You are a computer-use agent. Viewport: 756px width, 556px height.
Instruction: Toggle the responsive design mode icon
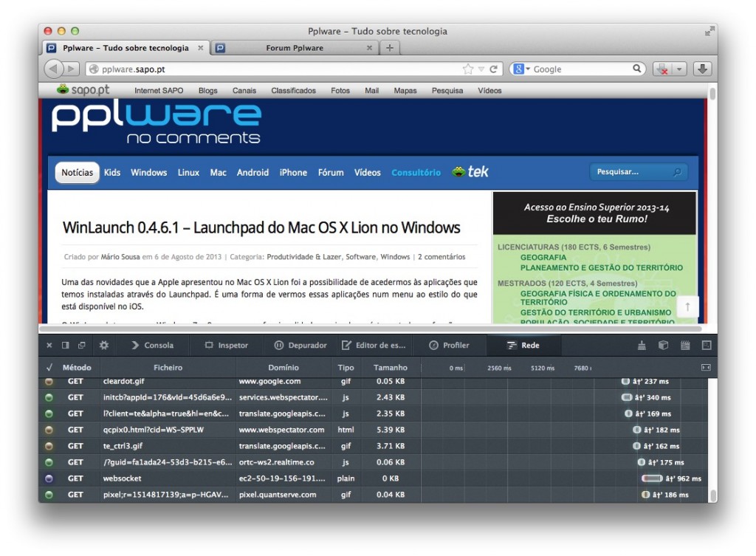706,345
